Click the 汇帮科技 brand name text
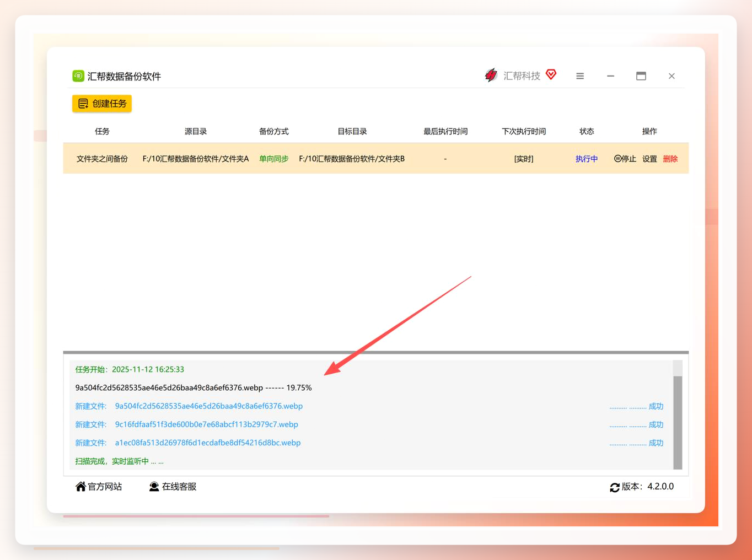 [x=522, y=76]
